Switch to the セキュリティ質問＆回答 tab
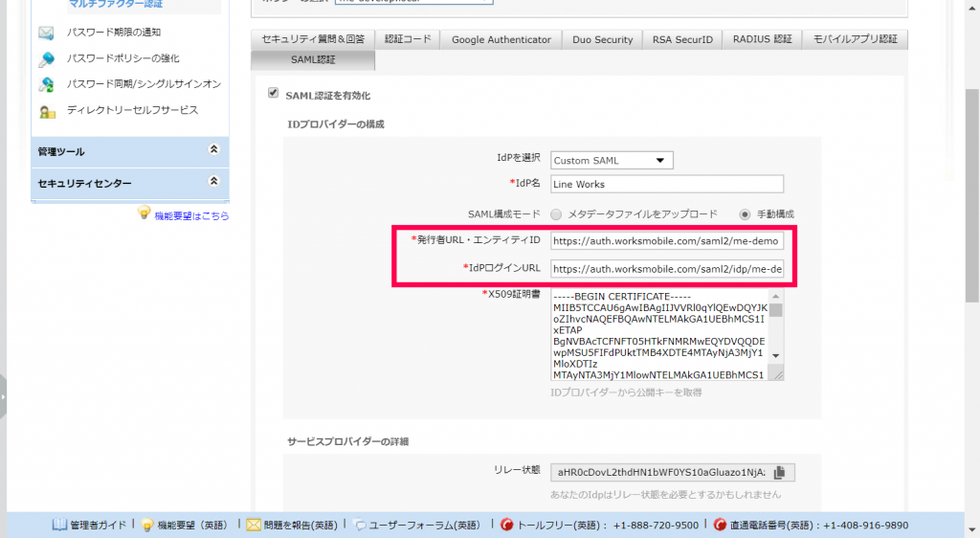The height and width of the screenshot is (538, 980). click(313, 39)
